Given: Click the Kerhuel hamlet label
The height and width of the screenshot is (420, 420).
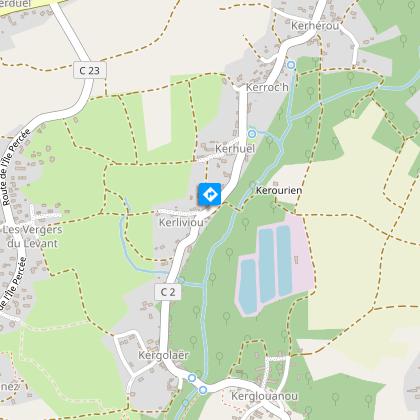Looking at the screenshot, I should pos(235,149).
